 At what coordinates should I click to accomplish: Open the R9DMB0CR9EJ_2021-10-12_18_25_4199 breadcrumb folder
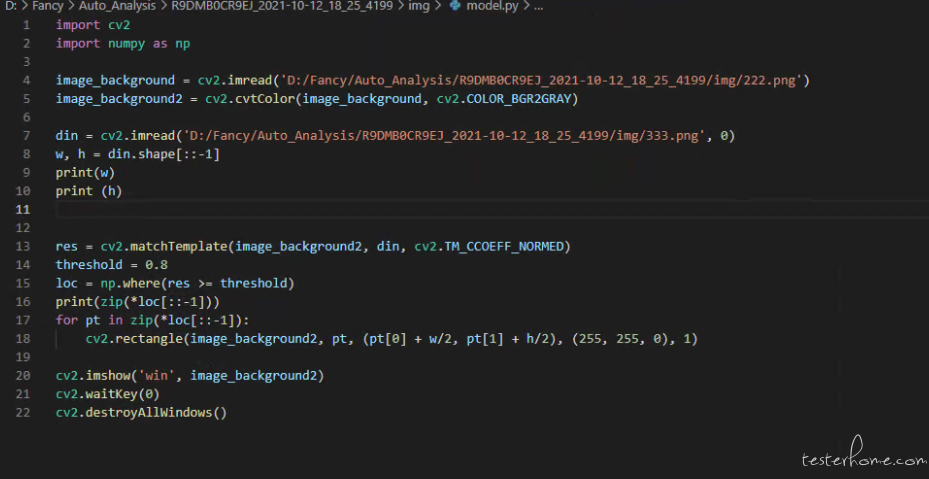(282, 7)
